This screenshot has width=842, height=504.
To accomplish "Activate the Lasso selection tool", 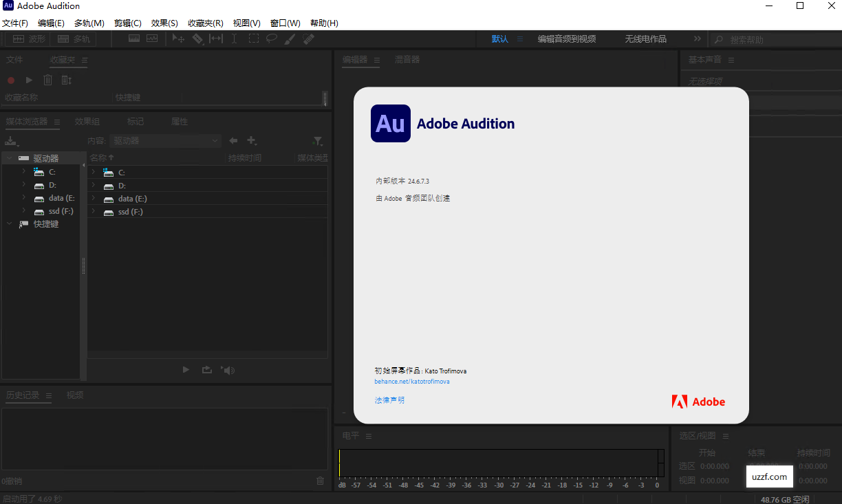I will (271, 39).
